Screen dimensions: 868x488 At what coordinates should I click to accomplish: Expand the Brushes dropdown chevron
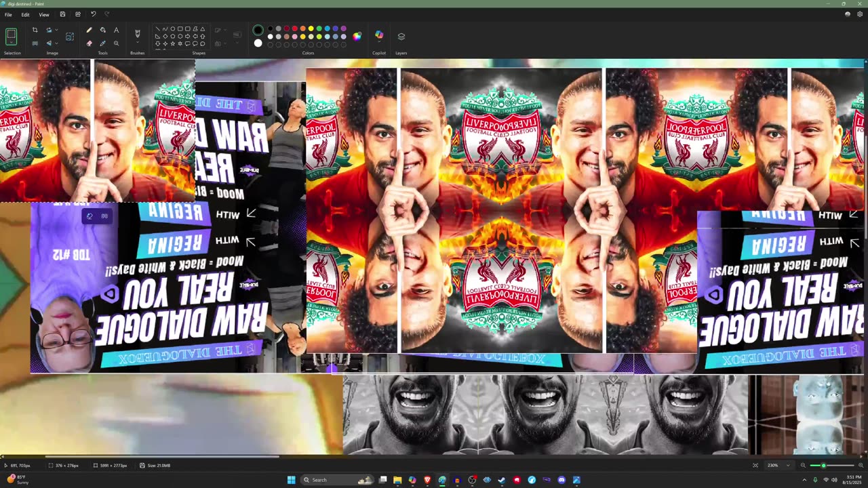138,43
